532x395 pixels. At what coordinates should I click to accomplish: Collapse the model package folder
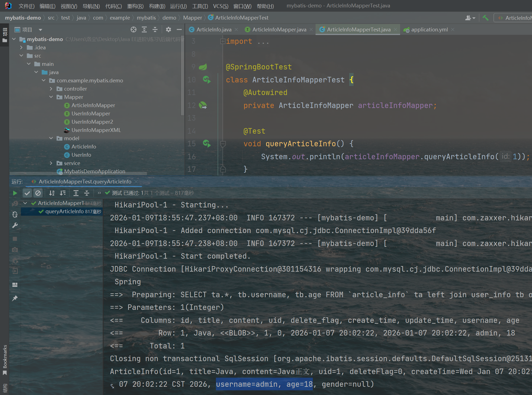click(x=51, y=138)
